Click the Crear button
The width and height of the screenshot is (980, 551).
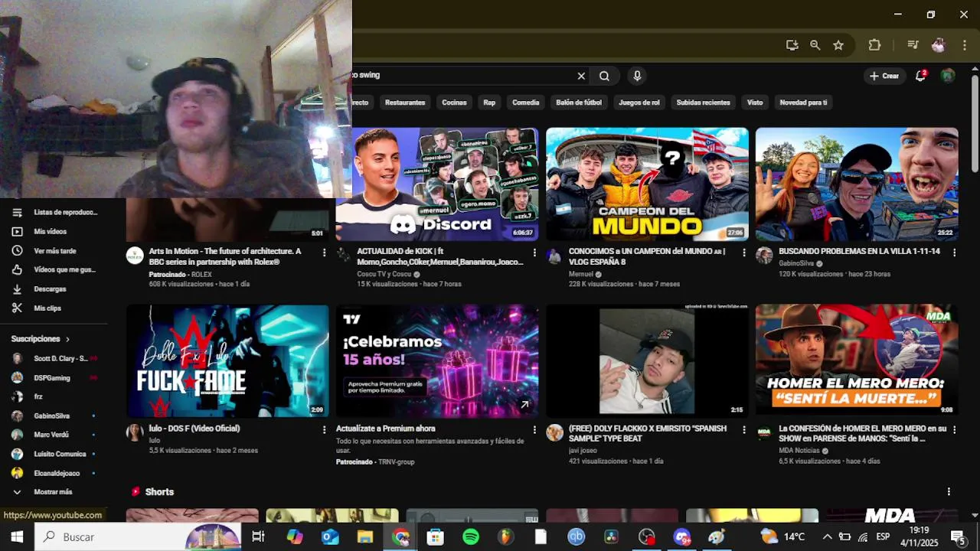pos(884,76)
